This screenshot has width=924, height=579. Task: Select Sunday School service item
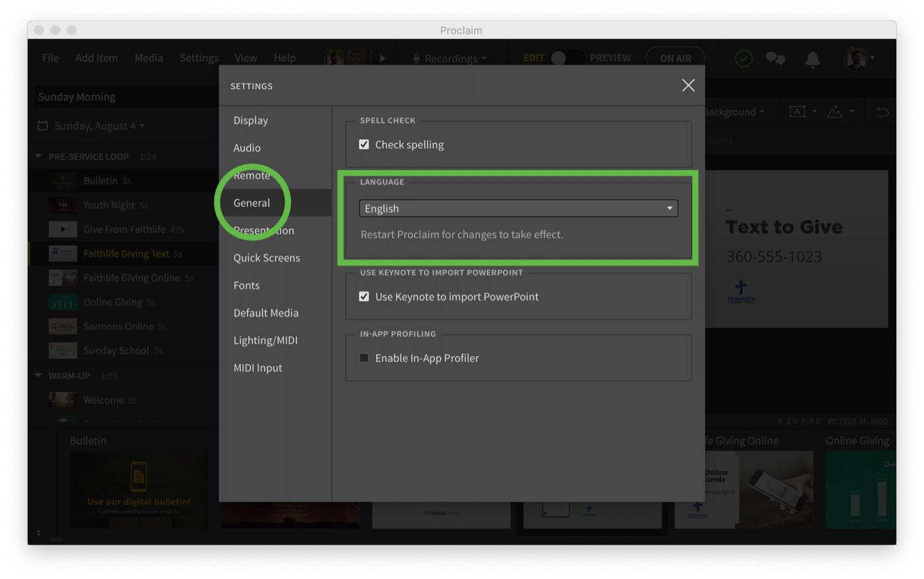point(123,351)
